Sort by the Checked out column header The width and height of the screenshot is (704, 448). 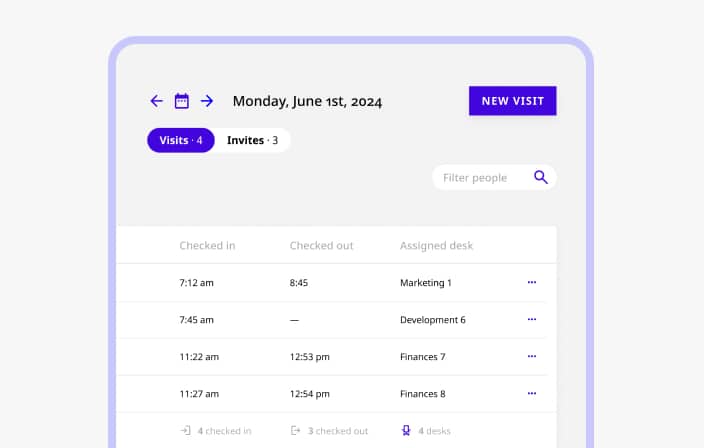click(x=321, y=246)
